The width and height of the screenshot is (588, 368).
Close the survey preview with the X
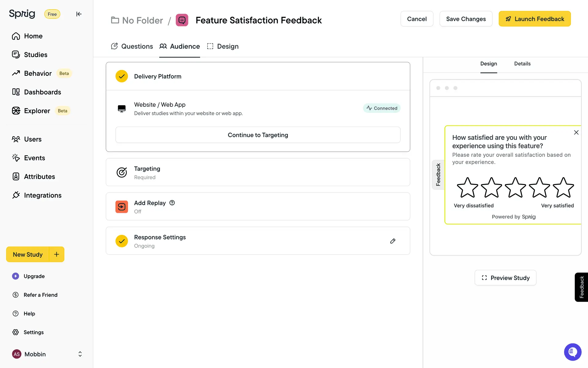tap(576, 132)
